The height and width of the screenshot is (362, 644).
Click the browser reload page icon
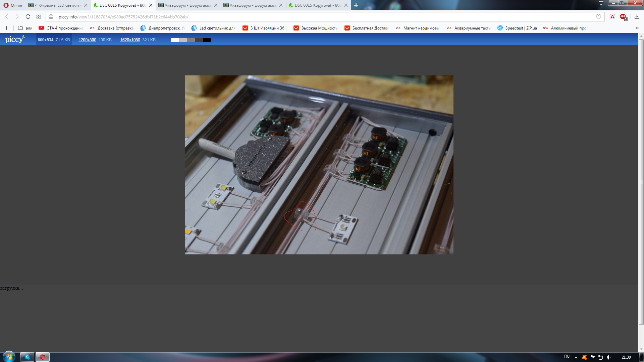[28, 17]
